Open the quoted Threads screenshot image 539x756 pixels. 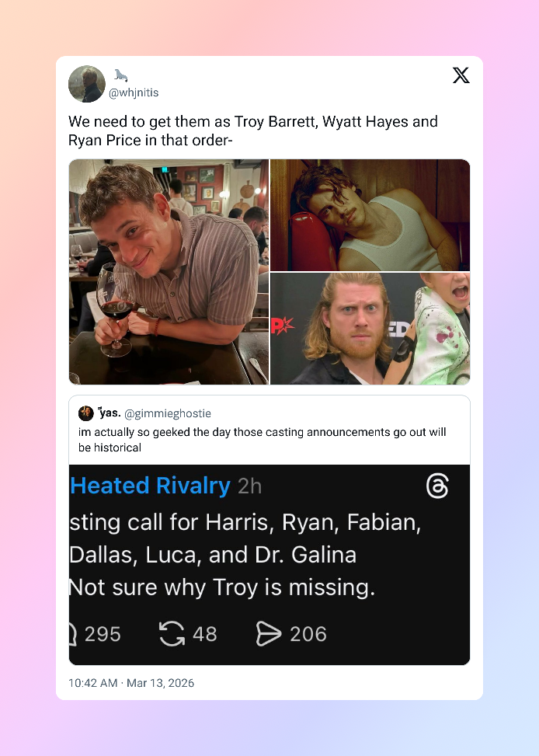pos(269,565)
